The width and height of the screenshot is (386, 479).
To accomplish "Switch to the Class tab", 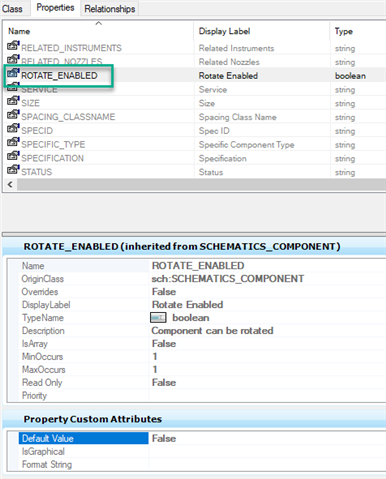I will [12, 9].
